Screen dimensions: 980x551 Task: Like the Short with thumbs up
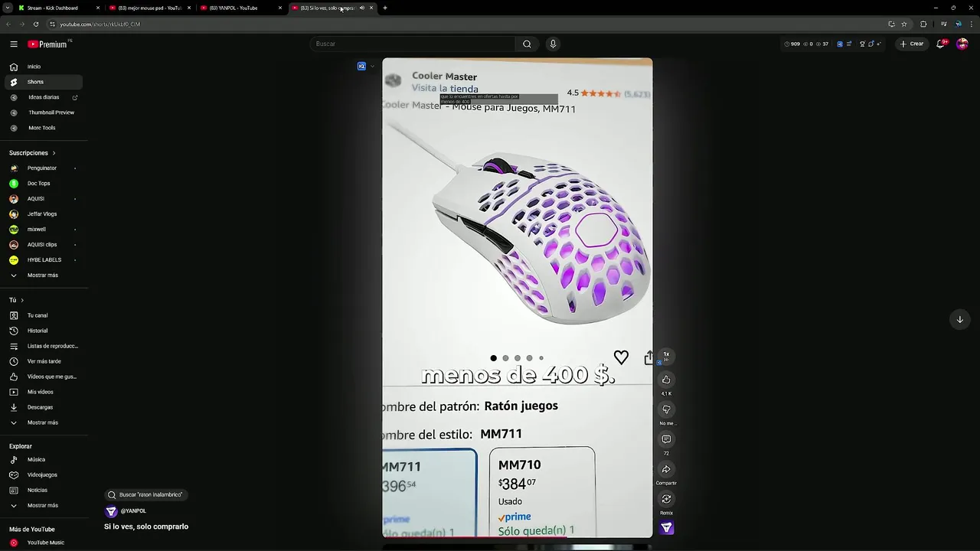[x=666, y=380]
